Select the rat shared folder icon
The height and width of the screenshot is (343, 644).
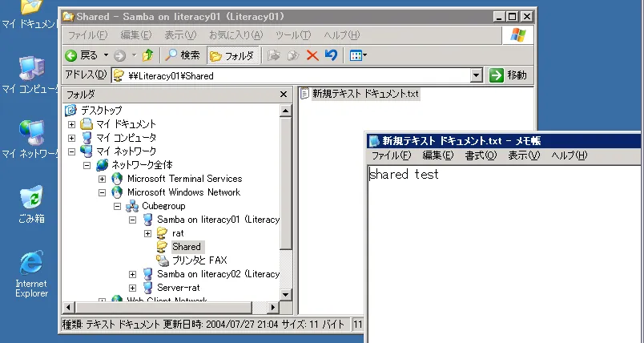(163, 233)
